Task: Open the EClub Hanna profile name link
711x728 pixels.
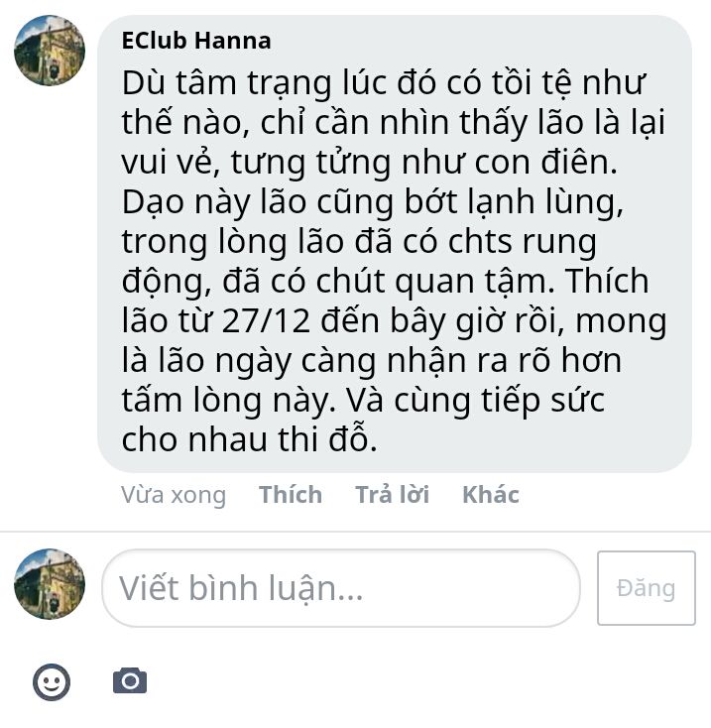Action: 196,41
